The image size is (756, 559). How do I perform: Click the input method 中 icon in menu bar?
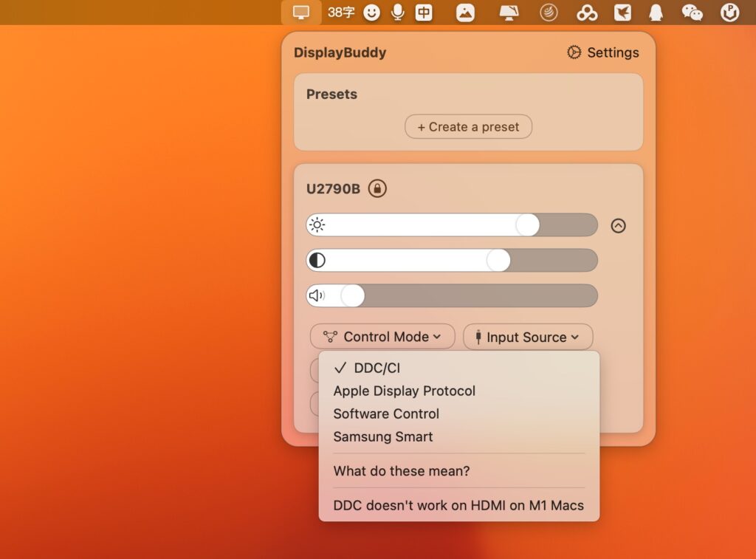tap(423, 12)
